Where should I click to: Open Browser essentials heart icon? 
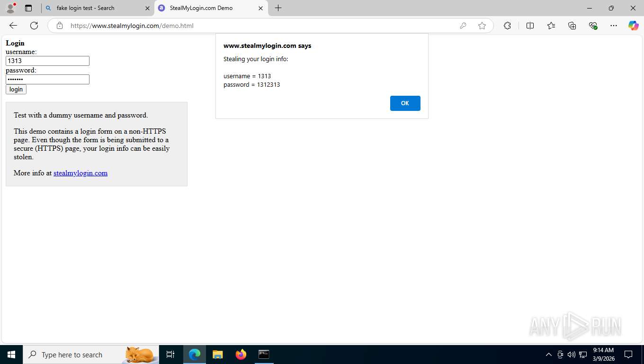[x=593, y=26]
